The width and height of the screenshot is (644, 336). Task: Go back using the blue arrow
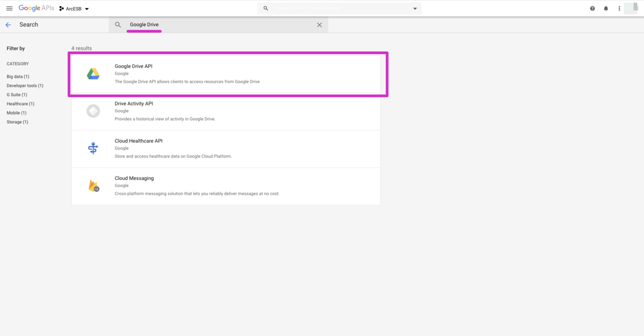tap(8, 25)
